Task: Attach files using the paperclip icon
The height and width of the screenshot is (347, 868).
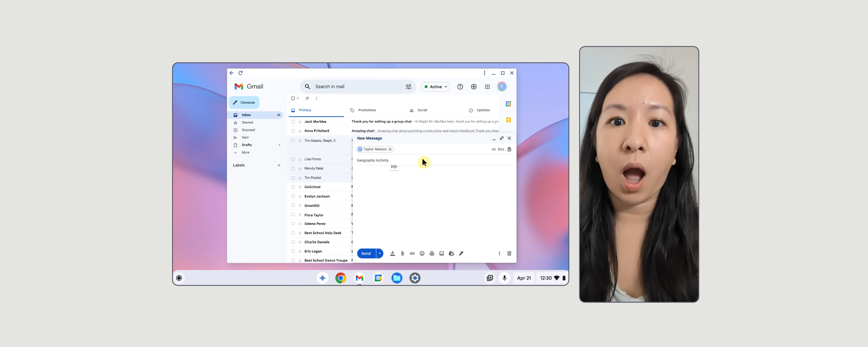Action: (x=402, y=254)
